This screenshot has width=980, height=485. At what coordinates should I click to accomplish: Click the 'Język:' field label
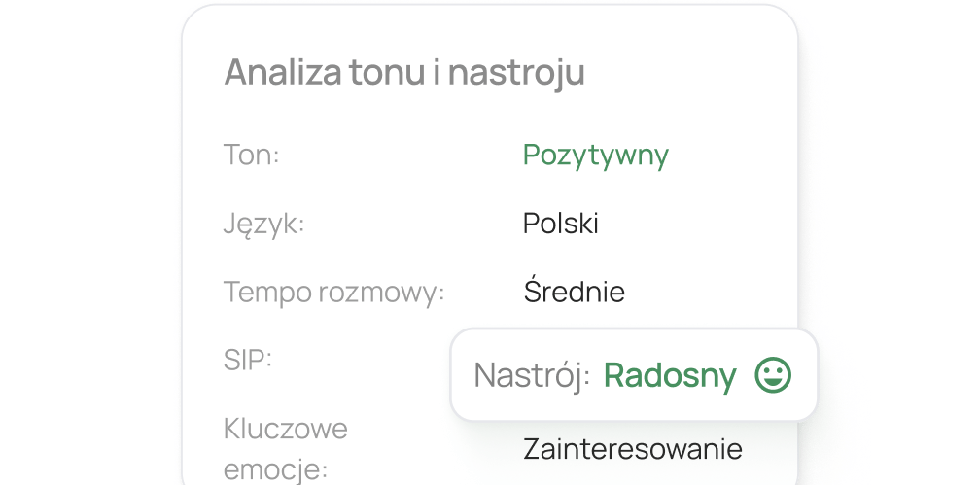tap(264, 225)
